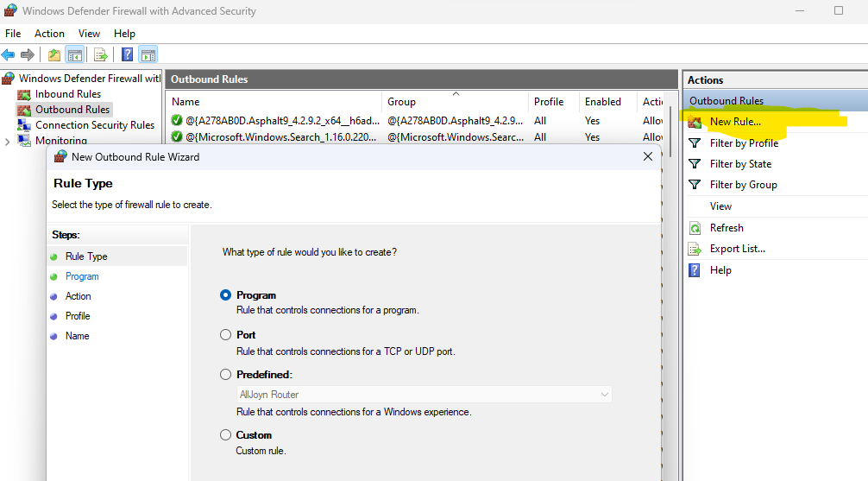Maximize the Windows Defender Firewall window
The width and height of the screenshot is (868, 481).
[x=839, y=10]
